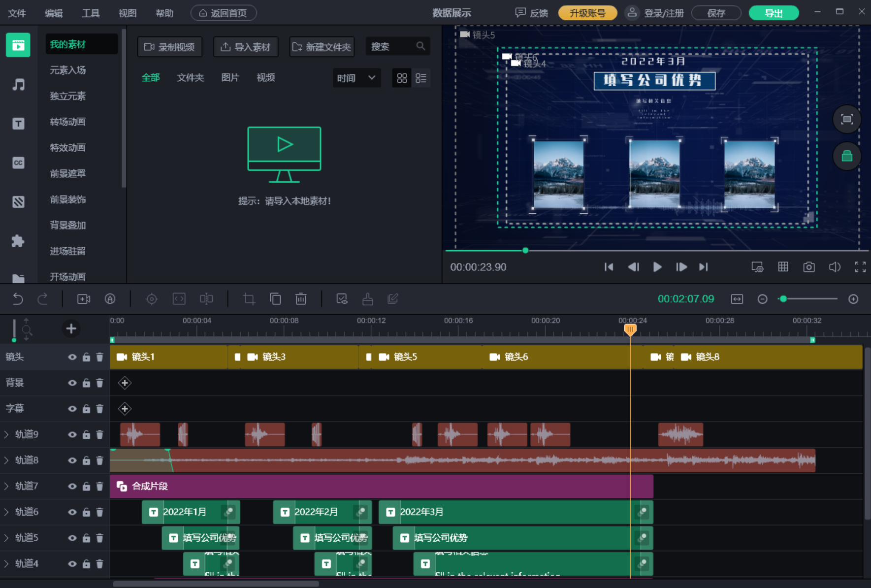Click the timeline zoom slider handle
871x588 pixels.
(783, 299)
